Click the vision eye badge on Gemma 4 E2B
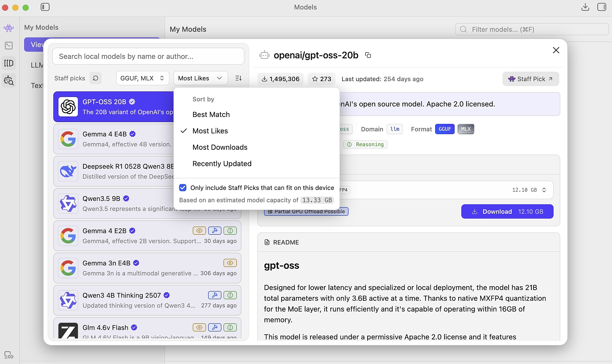Viewport: 612px width, 364px height. coord(199,231)
